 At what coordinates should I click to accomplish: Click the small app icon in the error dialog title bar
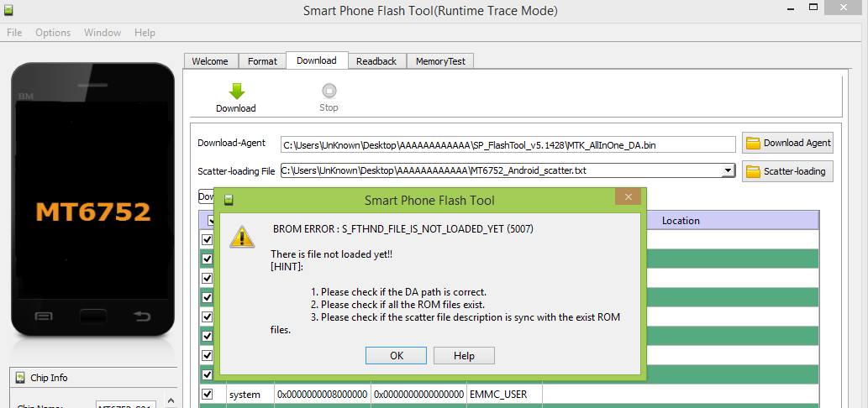click(229, 200)
